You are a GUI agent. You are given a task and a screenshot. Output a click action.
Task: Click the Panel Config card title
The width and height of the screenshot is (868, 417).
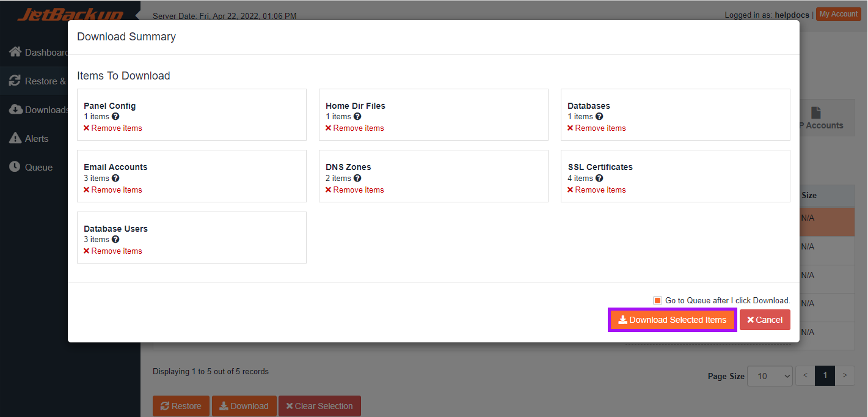tap(110, 106)
